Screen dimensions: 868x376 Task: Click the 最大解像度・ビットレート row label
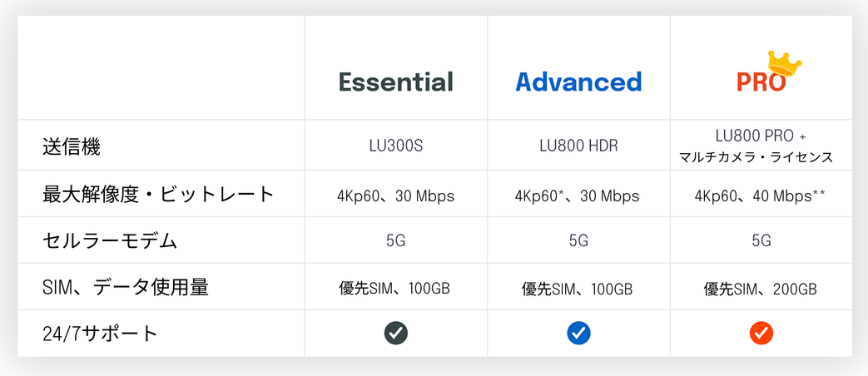(x=158, y=194)
